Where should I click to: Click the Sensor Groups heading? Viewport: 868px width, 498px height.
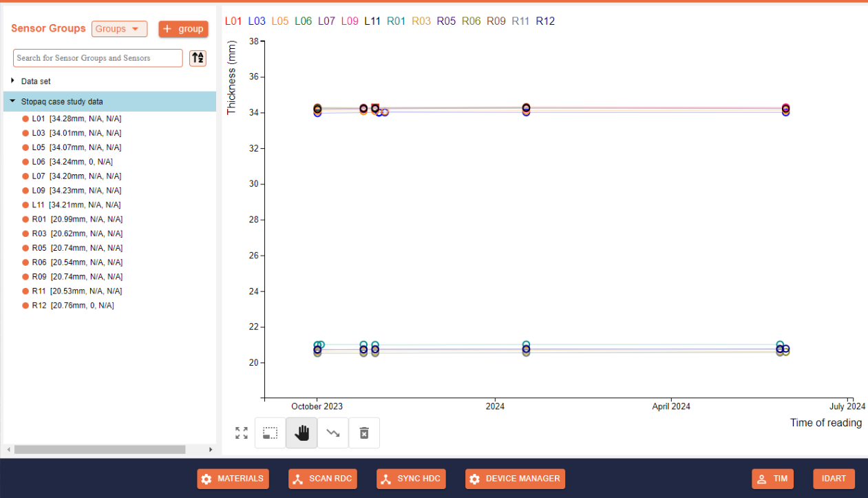[48, 28]
